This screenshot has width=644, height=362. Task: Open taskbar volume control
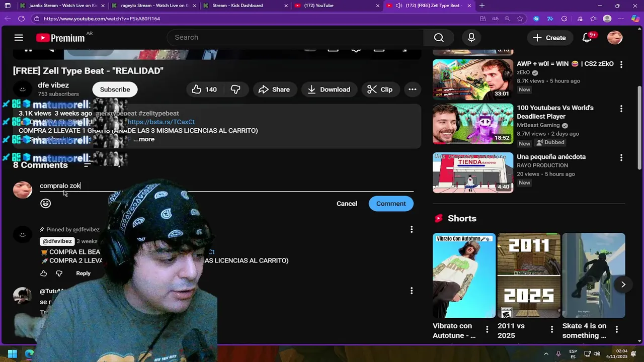click(x=597, y=353)
